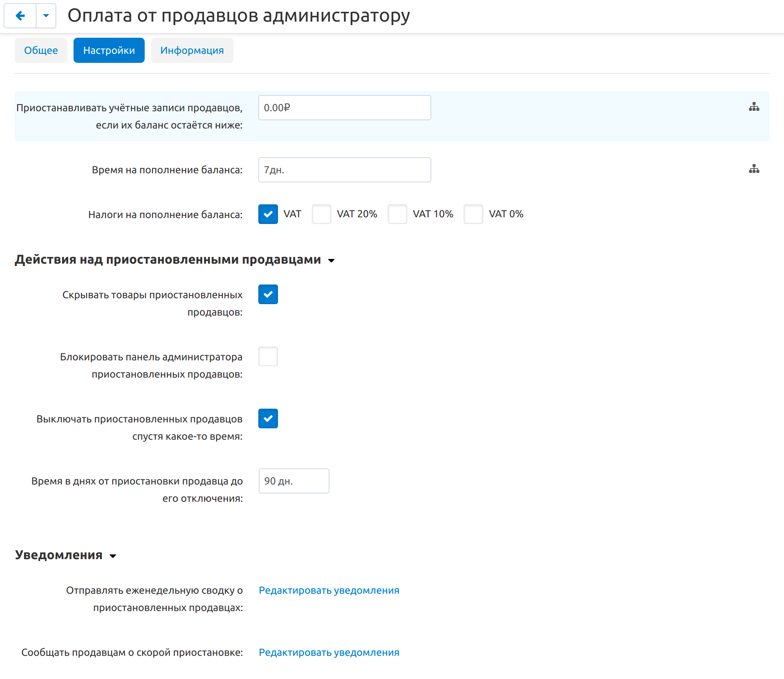
Task: Toggle disabling suspended vendors after time
Action: [268, 418]
